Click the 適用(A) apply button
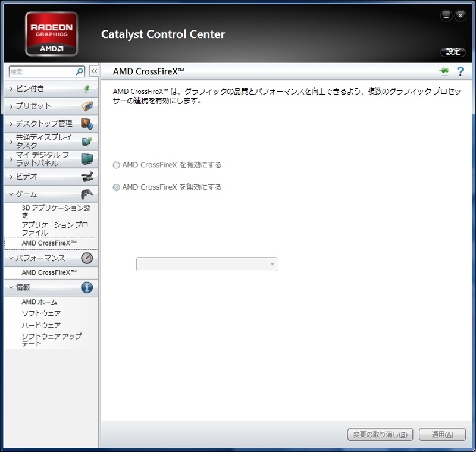Image resolution: width=476 pixels, height=452 pixels. (x=442, y=434)
